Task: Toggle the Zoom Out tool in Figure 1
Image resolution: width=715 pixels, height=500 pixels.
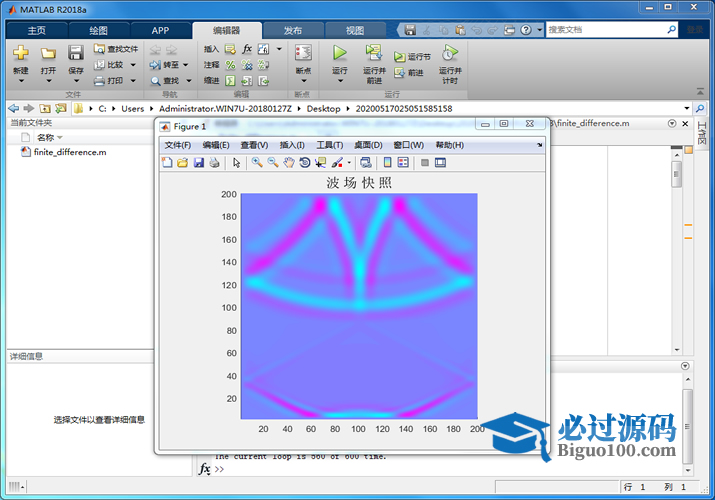Action: click(272, 162)
